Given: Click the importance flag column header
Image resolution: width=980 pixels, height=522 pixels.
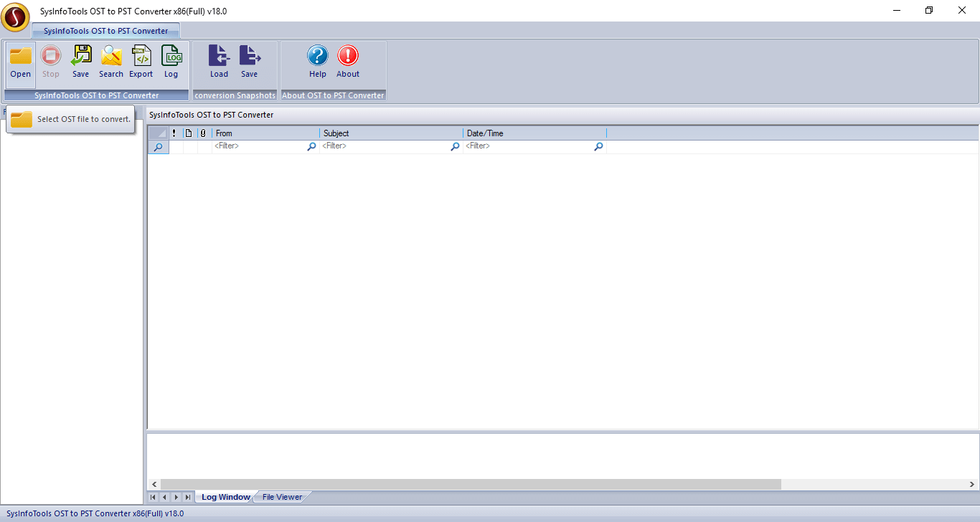Looking at the screenshot, I should pyautogui.click(x=176, y=133).
